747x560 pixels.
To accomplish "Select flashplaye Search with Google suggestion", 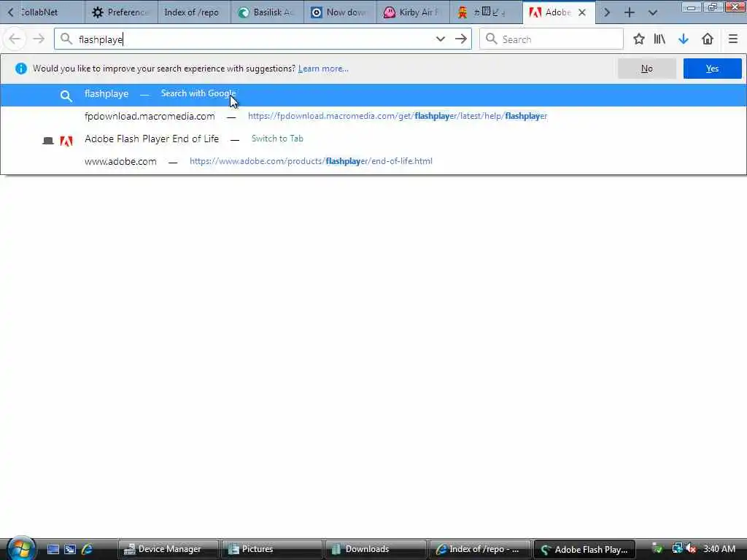I will click(x=373, y=94).
